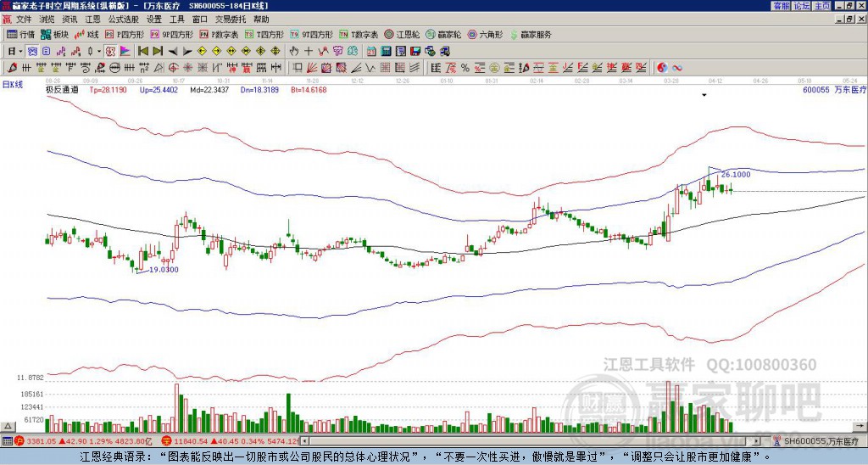Click the black left arrow icon
Screen dimensions: 868x465
173,52
